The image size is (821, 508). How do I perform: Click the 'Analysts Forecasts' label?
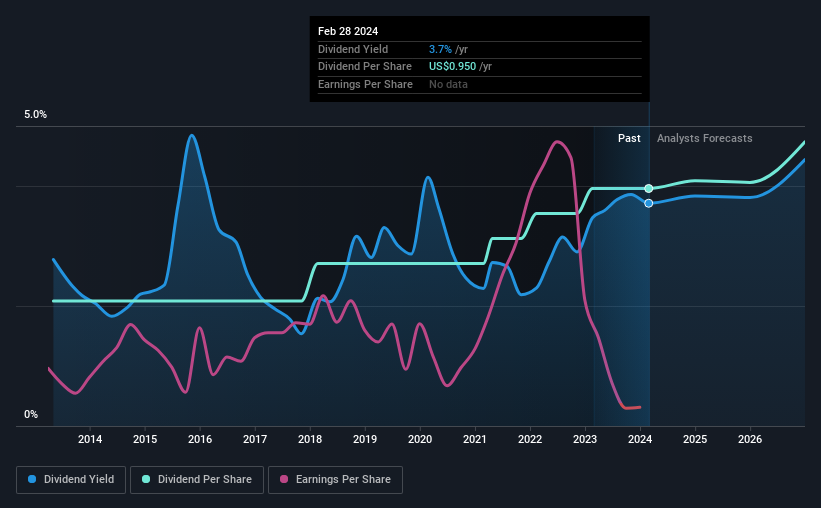click(704, 138)
